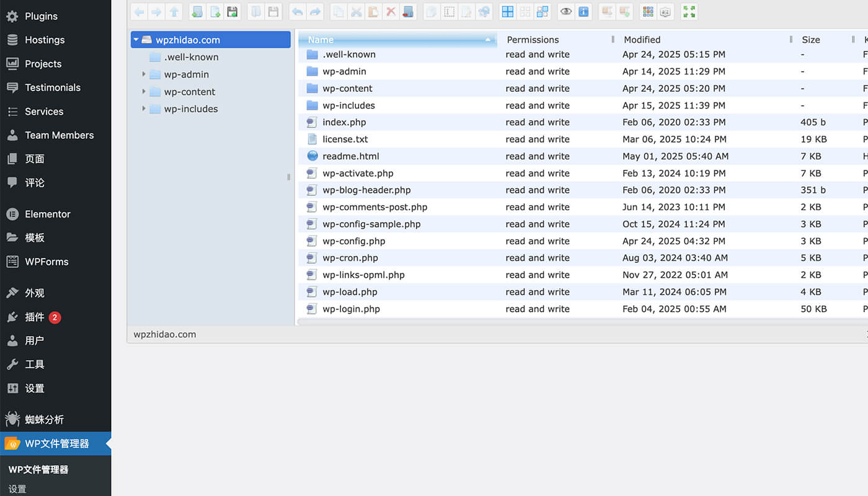Expand the wp-includes folder in tree
Screen dimensions: 868x496
144,109
